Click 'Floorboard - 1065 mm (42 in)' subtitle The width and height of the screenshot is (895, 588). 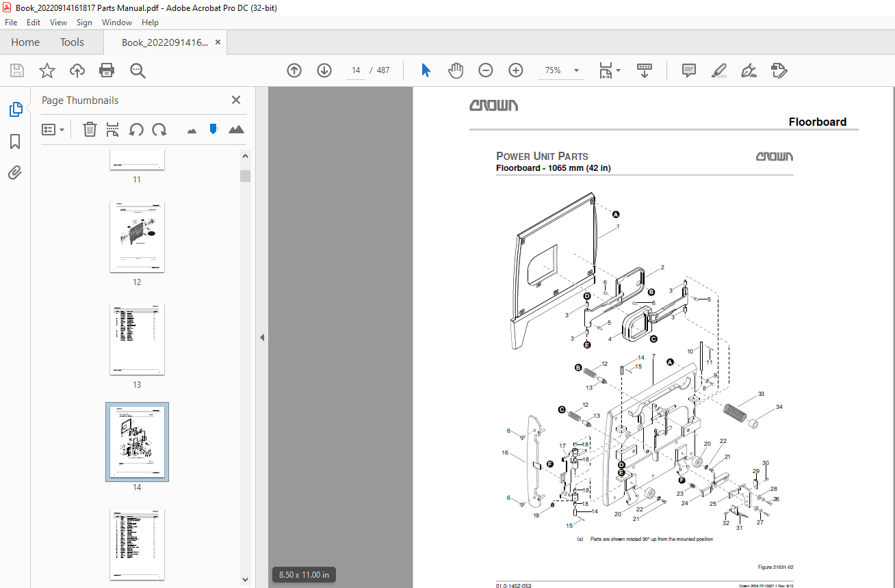tap(553, 168)
